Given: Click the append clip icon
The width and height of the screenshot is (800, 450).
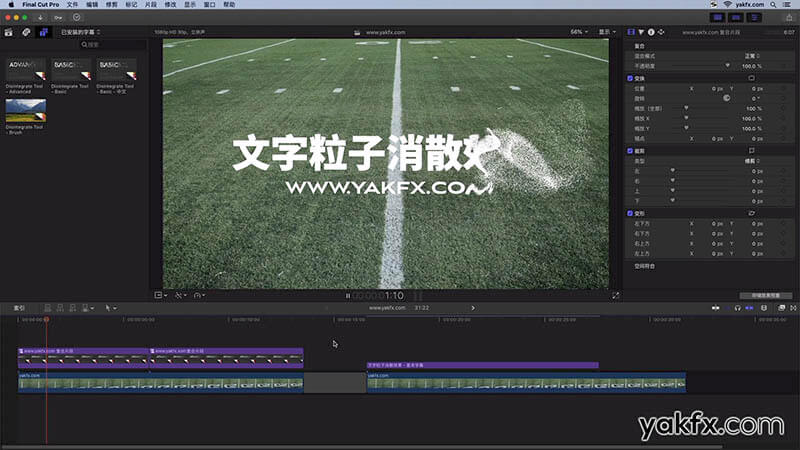Looking at the screenshot, I should (x=72, y=308).
